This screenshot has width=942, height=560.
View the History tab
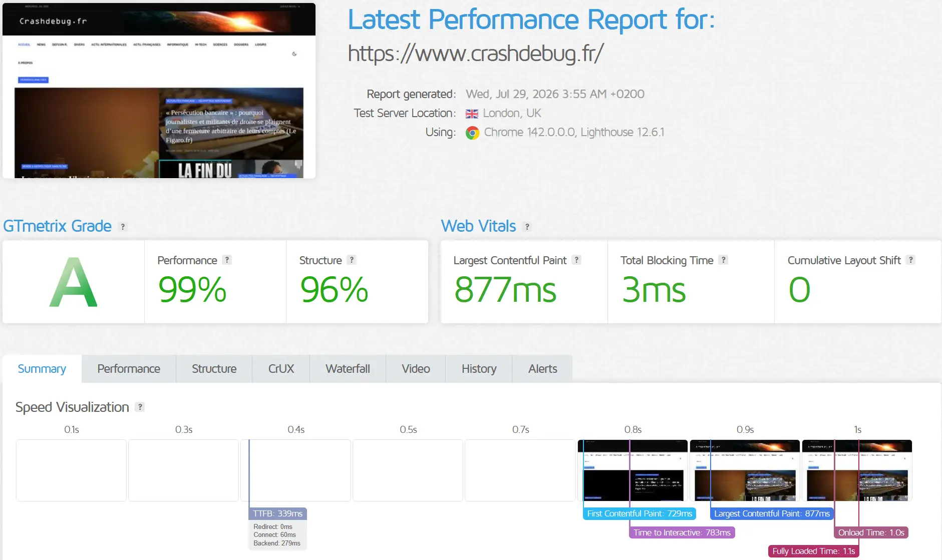click(x=479, y=369)
